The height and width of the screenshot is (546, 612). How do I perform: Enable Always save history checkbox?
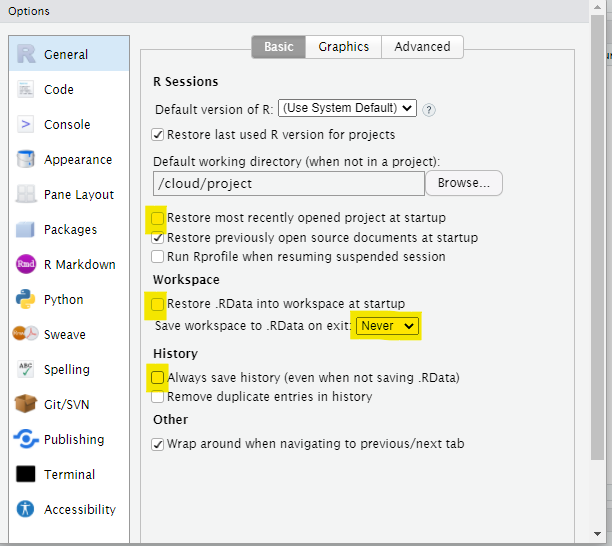pos(157,377)
